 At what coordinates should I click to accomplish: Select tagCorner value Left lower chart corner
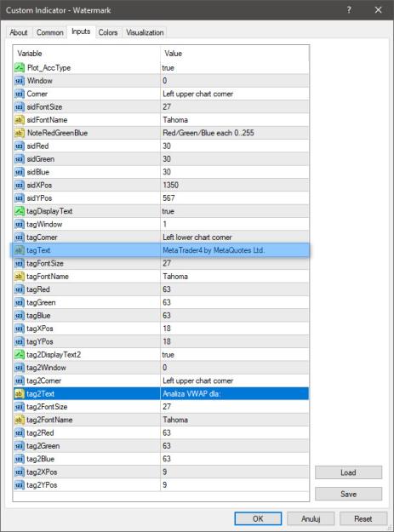coord(234,237)
